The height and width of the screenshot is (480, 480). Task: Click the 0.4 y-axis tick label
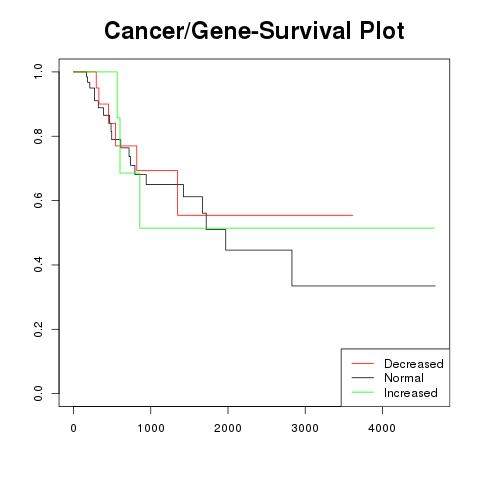click(38, 265)
